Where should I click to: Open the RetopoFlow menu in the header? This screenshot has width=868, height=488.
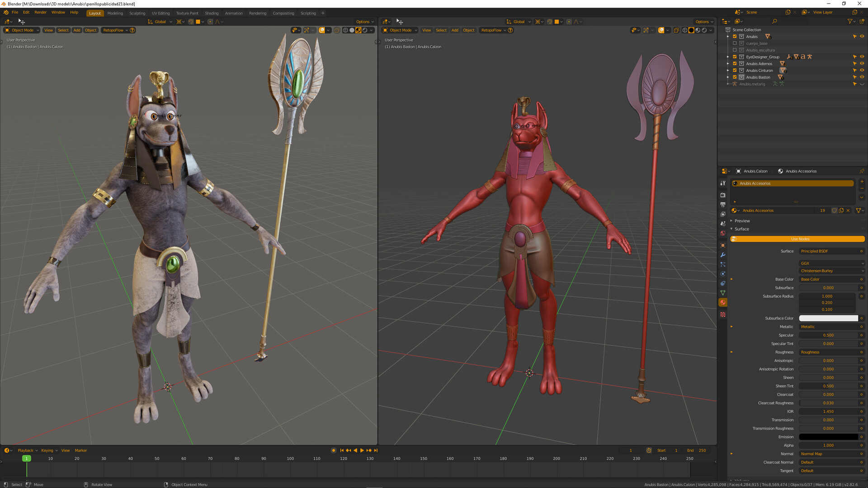click(114, 30)
